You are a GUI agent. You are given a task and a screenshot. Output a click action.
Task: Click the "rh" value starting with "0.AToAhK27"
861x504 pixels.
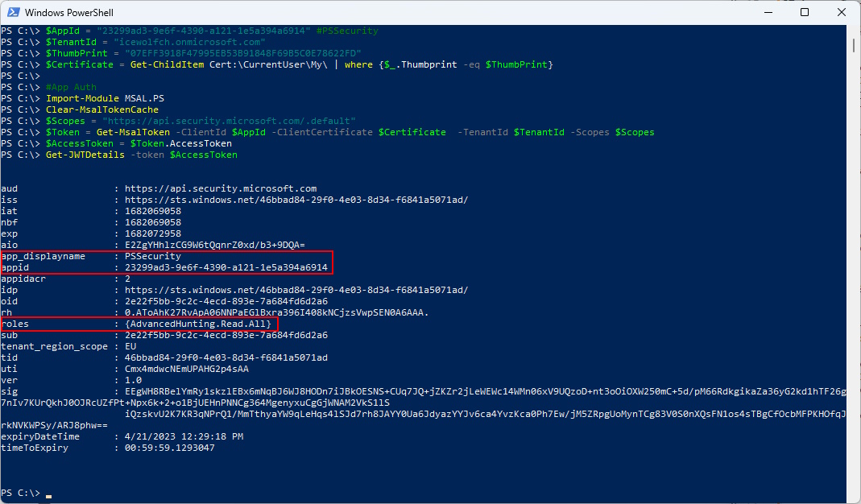point(277,313)
